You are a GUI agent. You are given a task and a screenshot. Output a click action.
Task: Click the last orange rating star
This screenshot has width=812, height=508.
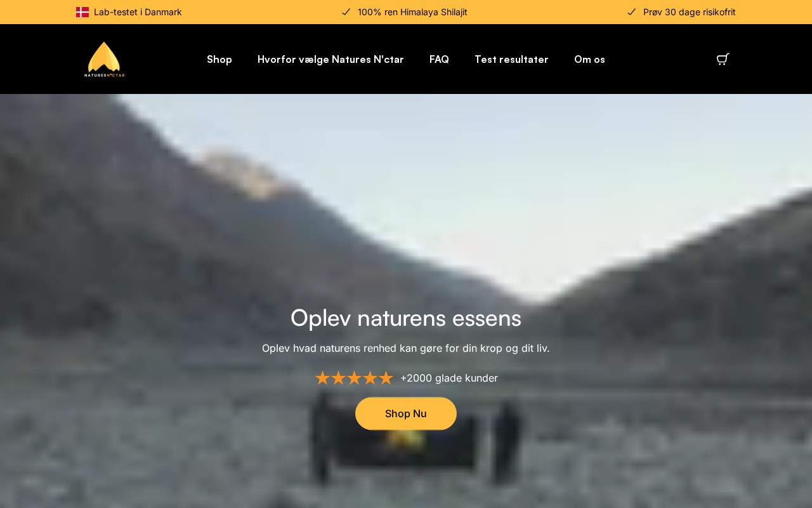386,378
